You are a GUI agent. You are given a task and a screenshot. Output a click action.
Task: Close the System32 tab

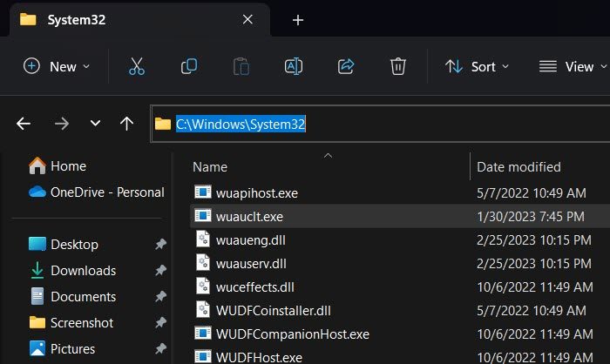tap(248, 19)
